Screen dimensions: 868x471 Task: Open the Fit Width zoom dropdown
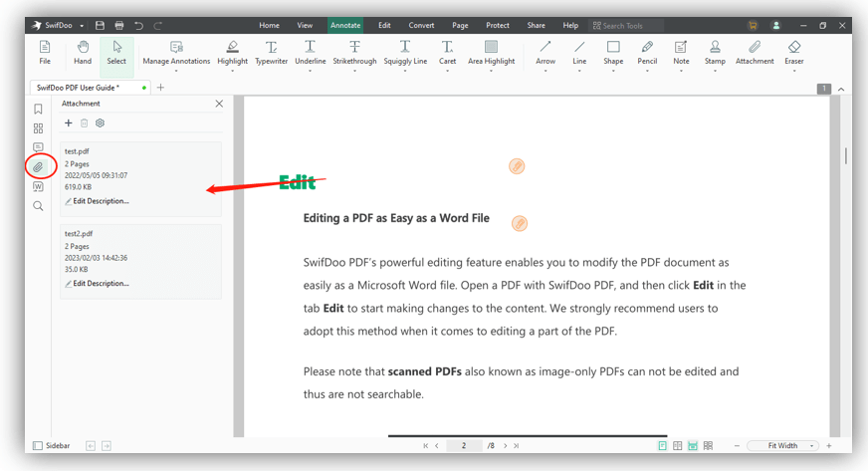coord(782,445)
